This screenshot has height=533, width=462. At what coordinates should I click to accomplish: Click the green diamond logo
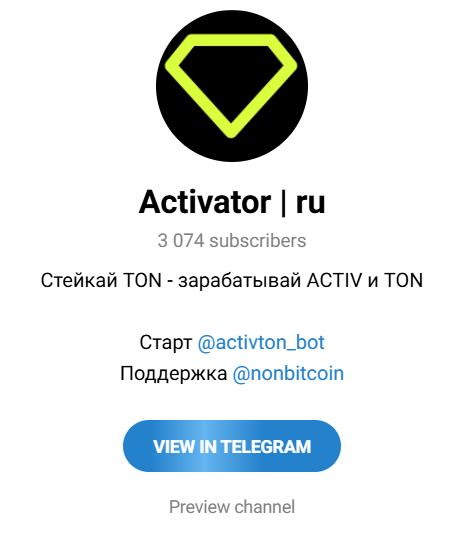pyautogui.click(x=231, y=86)
